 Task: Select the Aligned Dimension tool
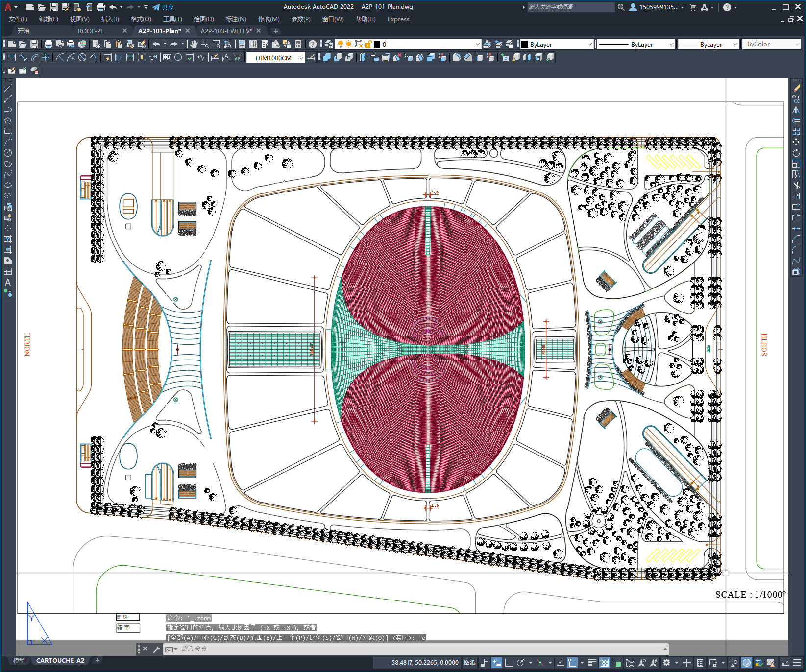pos(23,57)
